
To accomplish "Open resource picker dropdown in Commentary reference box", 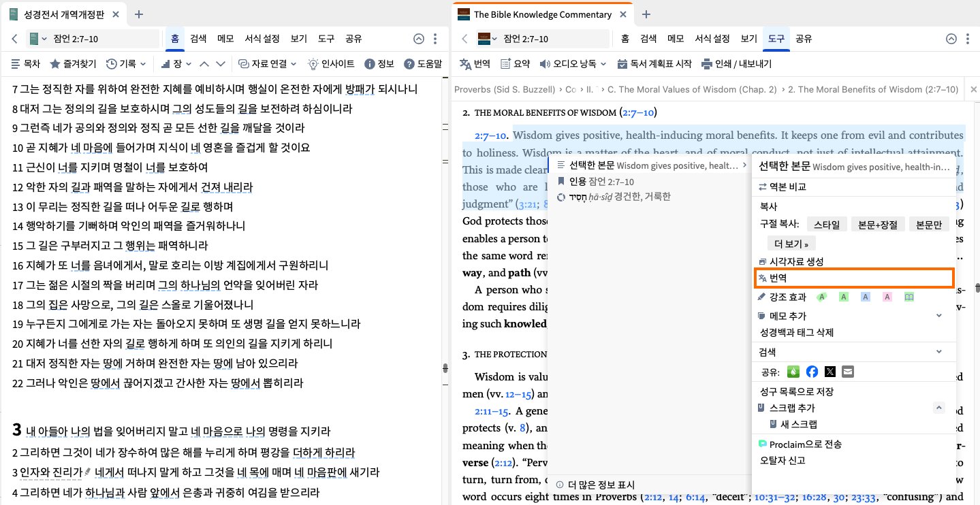I will pos(487,39).
